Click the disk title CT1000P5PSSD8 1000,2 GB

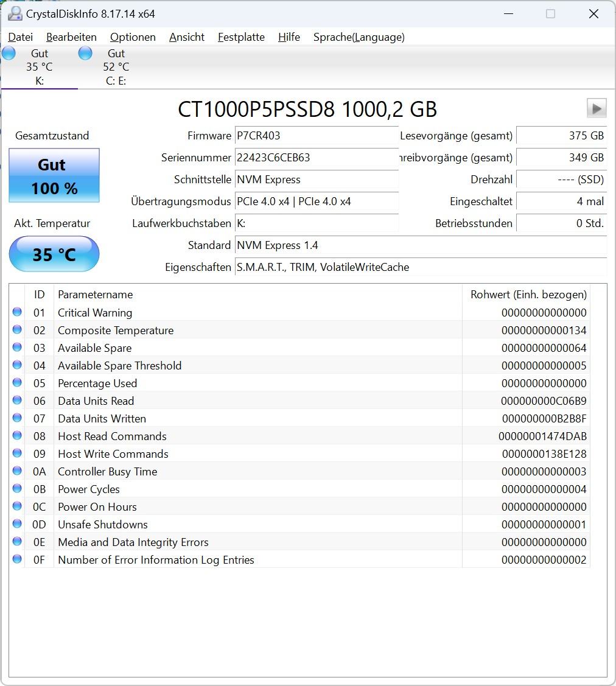click(x=307, y=109)
